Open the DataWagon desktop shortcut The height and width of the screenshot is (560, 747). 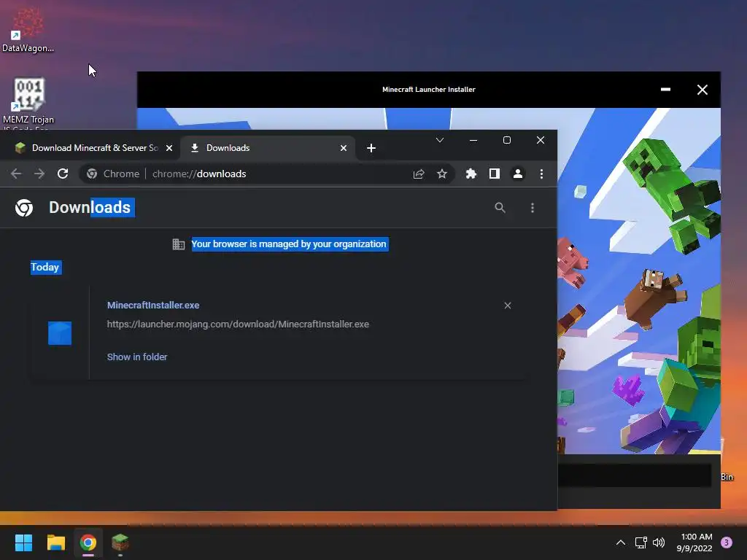point(28,29)
